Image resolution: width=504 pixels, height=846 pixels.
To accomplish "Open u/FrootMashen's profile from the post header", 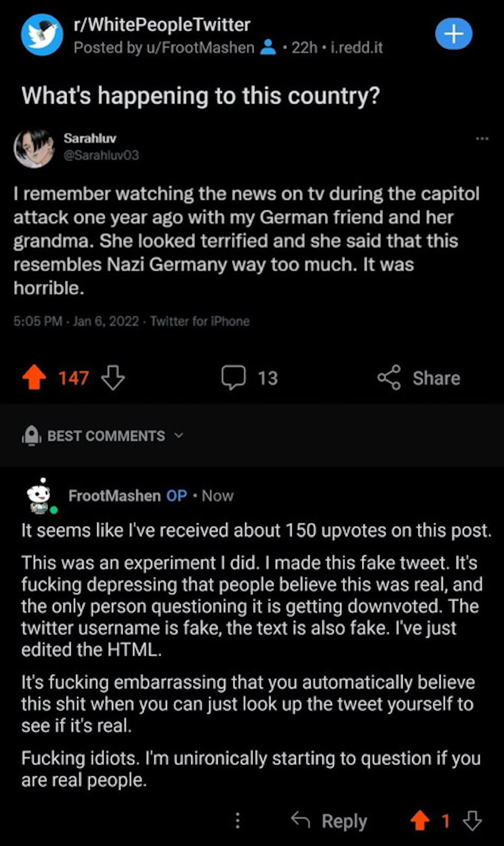I will point(200,48).
